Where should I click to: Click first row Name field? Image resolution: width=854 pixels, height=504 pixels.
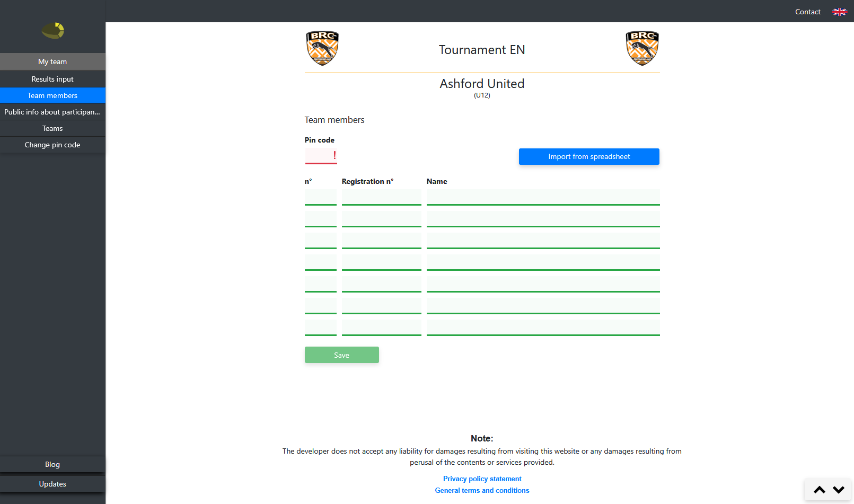[x=543, y=197]
